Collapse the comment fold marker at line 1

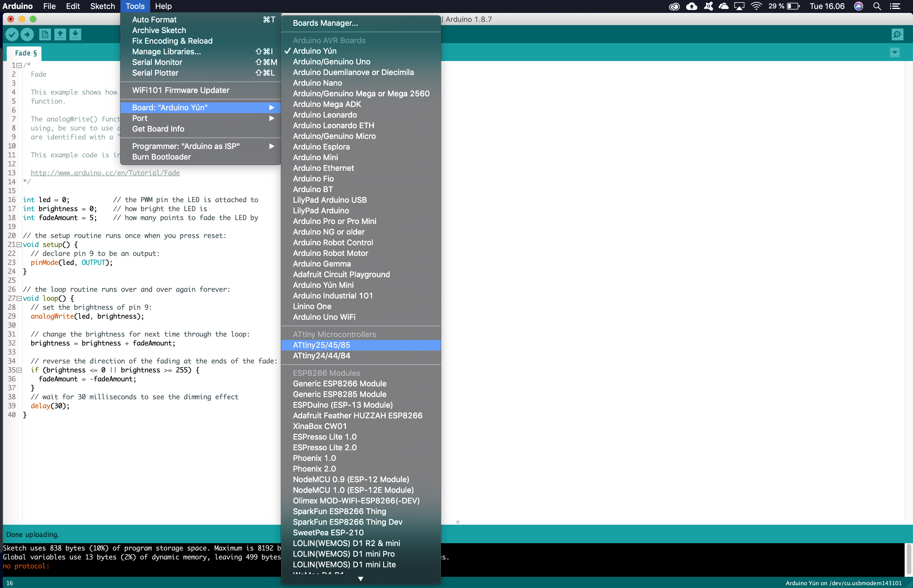(x=19, y=65)
